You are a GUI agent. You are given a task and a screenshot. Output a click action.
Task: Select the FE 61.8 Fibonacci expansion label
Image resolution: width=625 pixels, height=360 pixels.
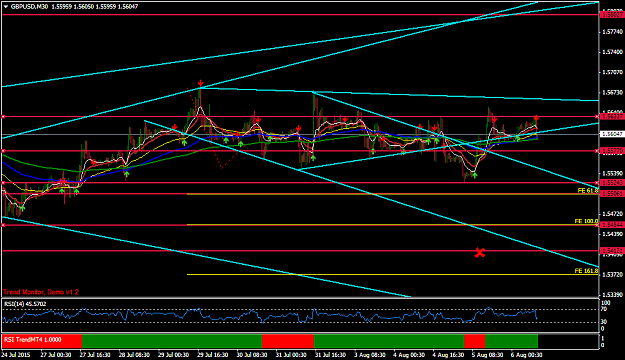click(588, 191)
